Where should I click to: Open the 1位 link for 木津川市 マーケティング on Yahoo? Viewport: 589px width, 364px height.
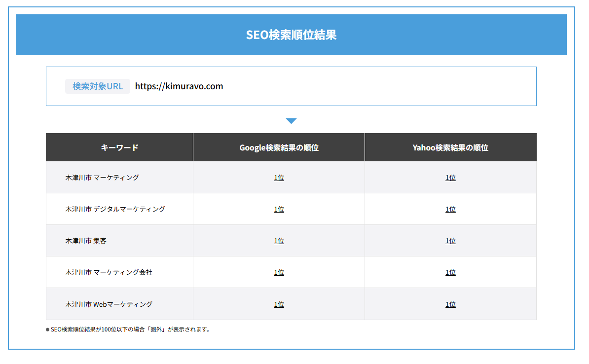tap(450, 177)
